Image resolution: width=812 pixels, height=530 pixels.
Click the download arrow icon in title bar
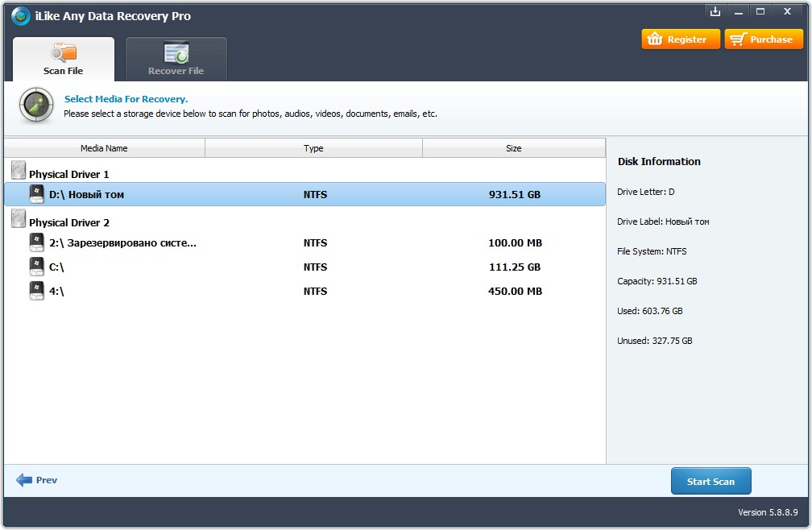[714, 12]
